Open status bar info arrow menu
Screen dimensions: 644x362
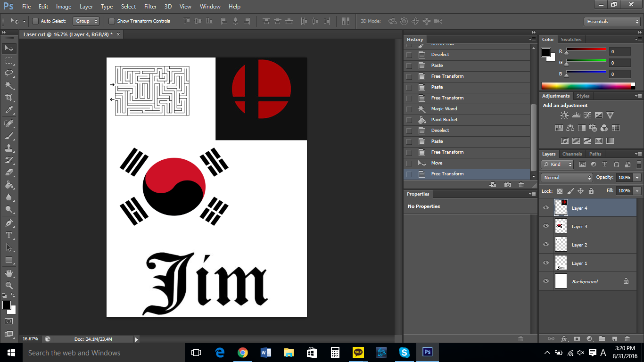(x=137, y=339)
